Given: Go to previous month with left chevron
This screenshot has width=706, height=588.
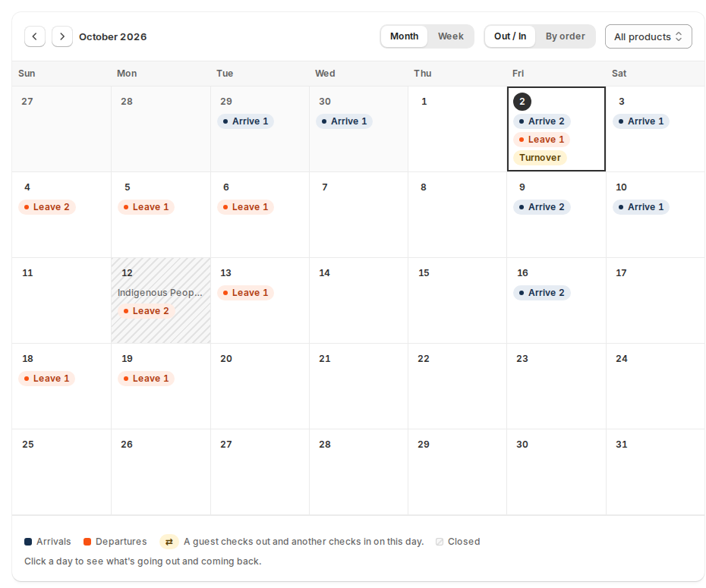Looking at the screenshot, I should [35, 36].
